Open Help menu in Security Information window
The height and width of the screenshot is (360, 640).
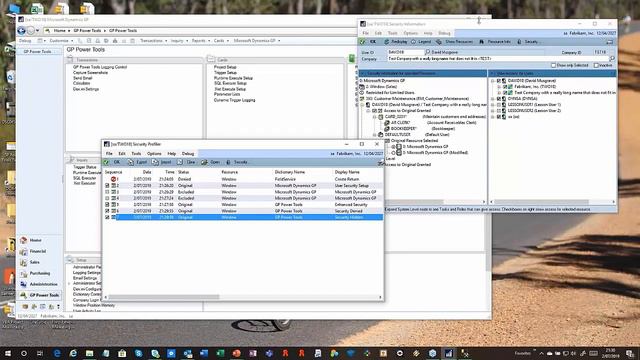(428, 33)
